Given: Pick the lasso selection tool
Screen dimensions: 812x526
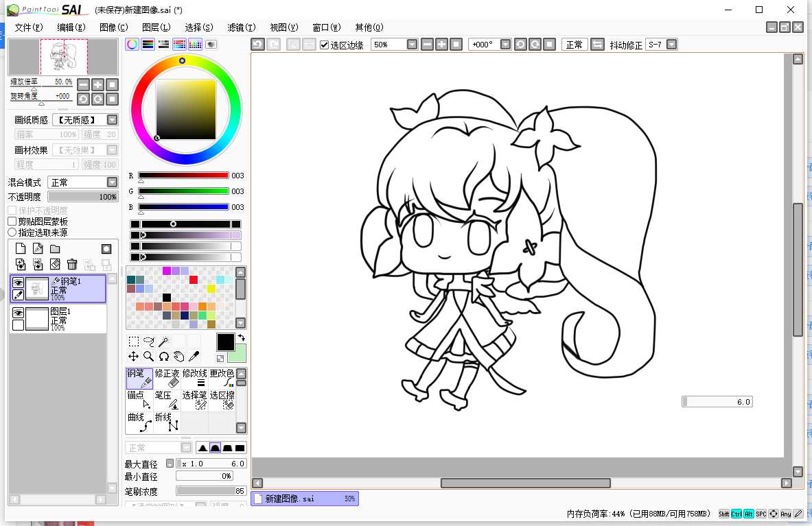Looking at the screenshot, I should click(x=149, y=342).
